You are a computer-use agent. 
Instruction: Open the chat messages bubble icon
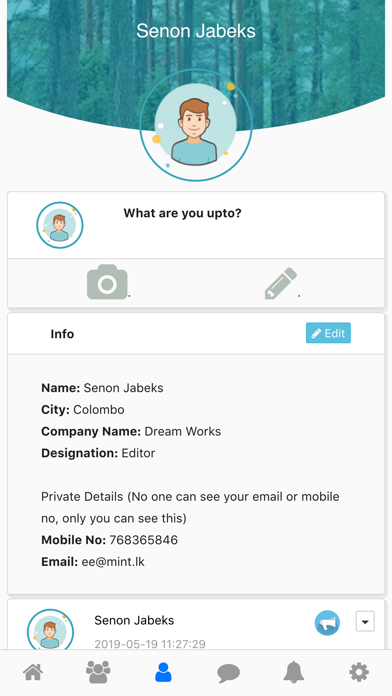[x=229, y=673]
